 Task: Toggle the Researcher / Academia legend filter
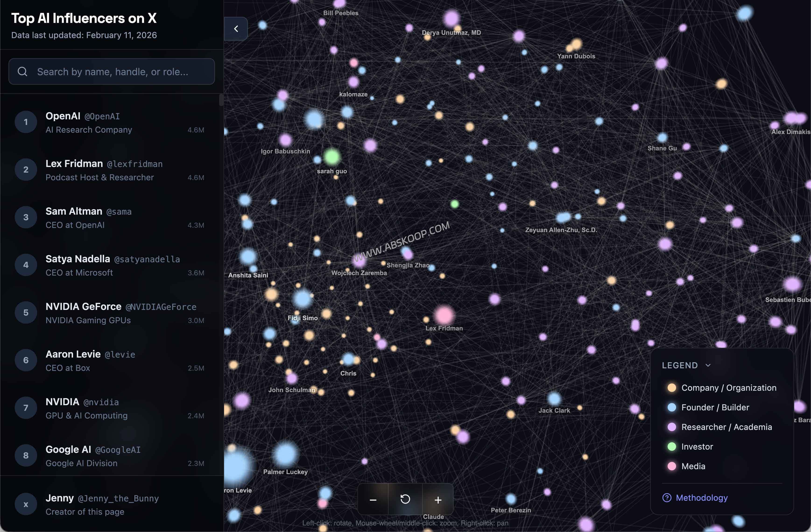672,427
